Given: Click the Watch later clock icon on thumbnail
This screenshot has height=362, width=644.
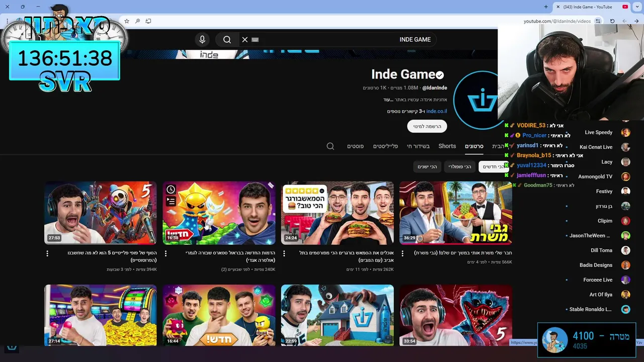Looking at the screenshot, I should click(x=171, y=190).
